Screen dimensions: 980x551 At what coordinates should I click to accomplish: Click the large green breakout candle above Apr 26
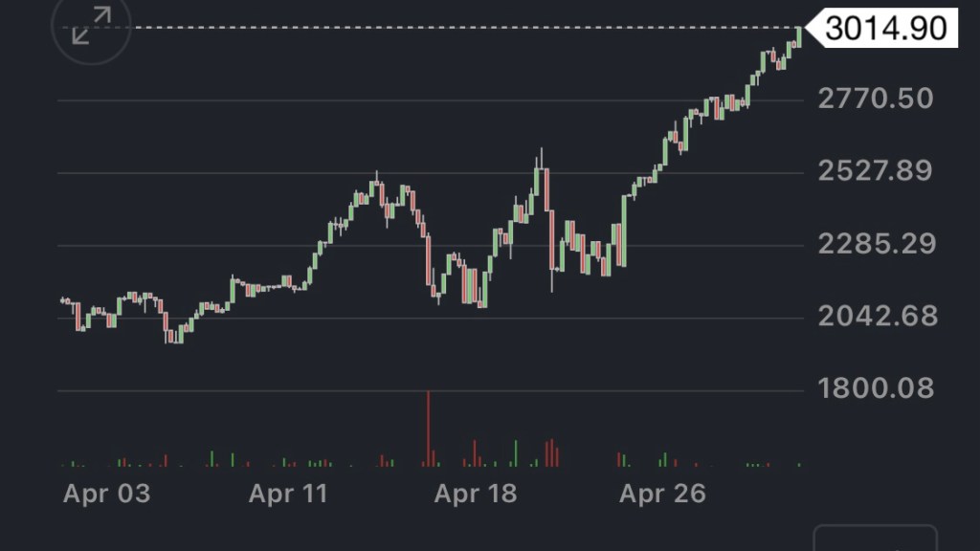click(x=624, y=230)
